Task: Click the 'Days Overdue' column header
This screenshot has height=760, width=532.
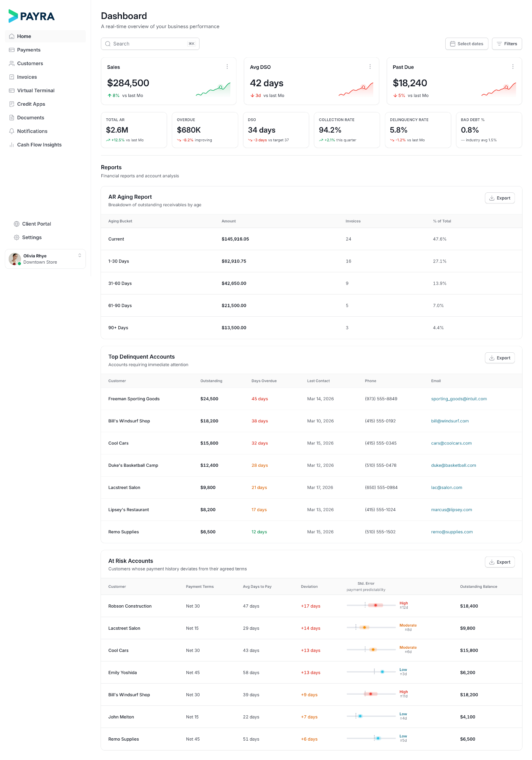Action: point(264,381)
